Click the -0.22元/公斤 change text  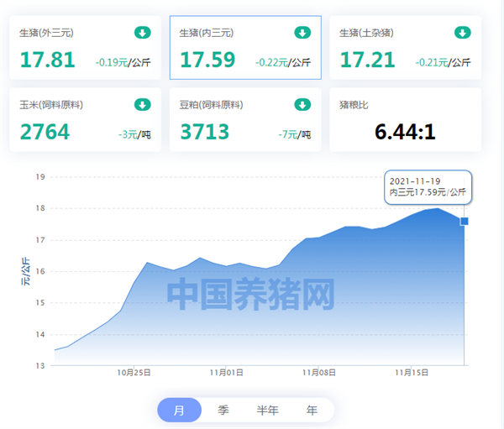pyautogui.click(x=283, y=62)
